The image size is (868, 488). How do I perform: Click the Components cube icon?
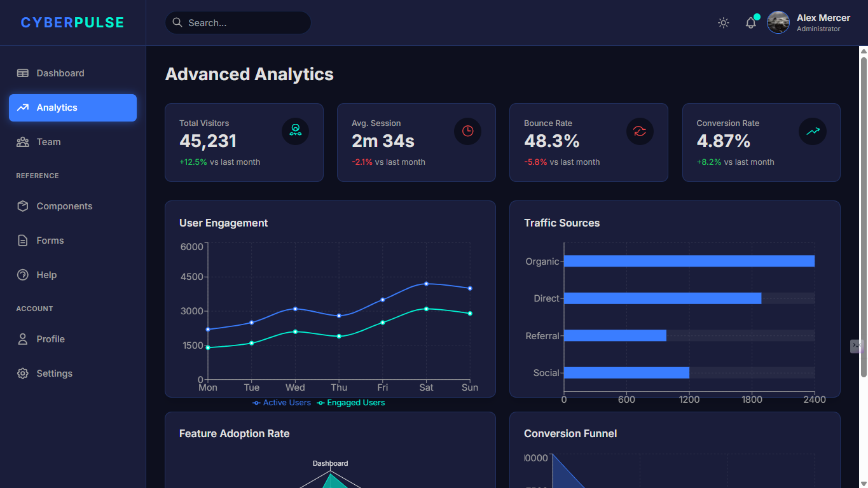tap(23, 206)
